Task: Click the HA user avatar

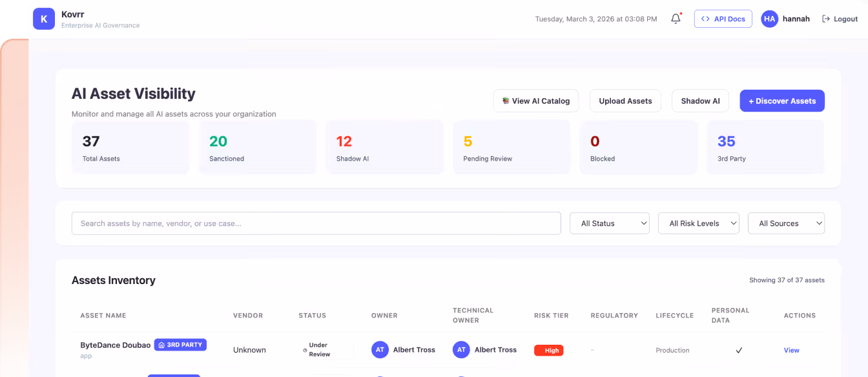Action: tap(769, 19)
